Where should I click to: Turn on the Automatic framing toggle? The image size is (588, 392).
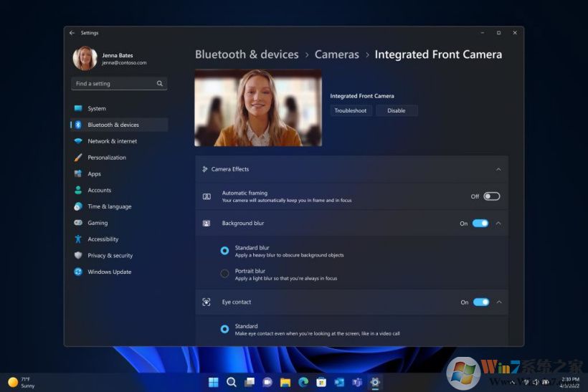tap(491, 196)
